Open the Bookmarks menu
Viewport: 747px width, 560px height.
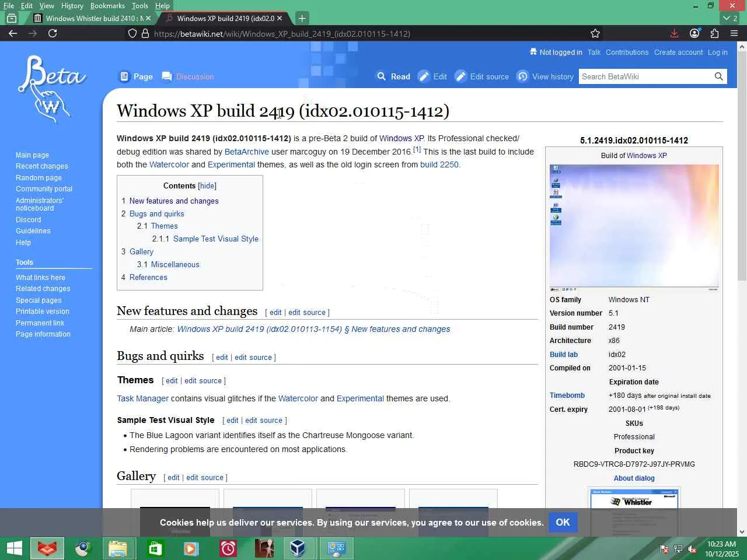(x=107, y=6)
